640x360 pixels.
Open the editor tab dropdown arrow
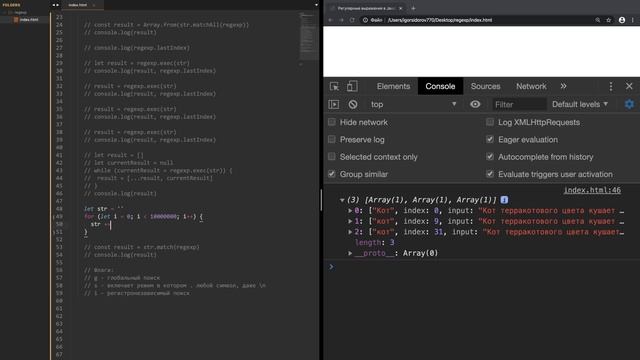(x=316, y=5)
